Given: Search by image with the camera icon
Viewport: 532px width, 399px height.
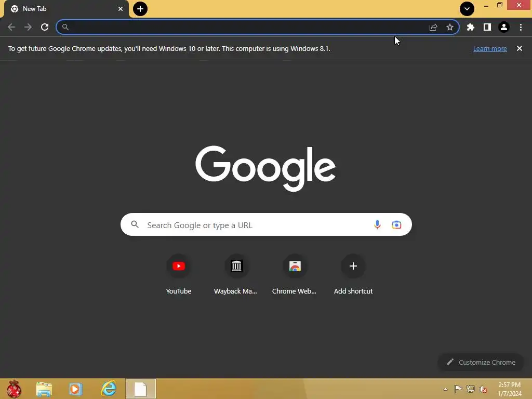Looking at the screenshot, I should click(396, 224).
